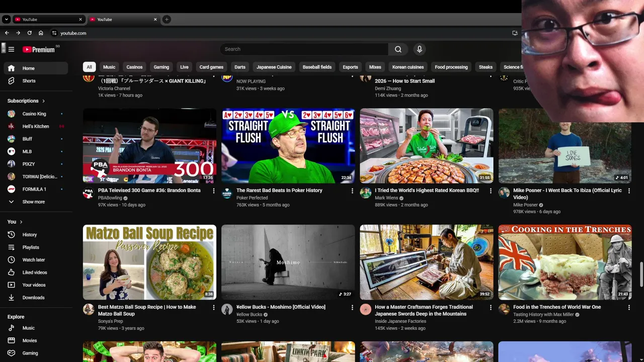Click the YouTube search field
644x362 pixels.
tap(304, 49)
